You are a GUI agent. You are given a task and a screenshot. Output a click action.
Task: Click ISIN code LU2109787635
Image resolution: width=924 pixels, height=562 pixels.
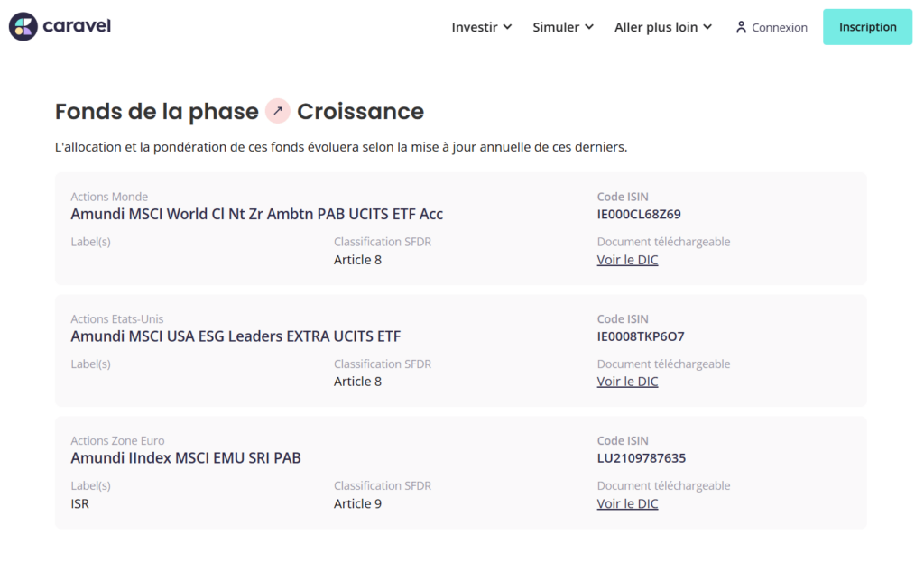(x=642, y=458)
